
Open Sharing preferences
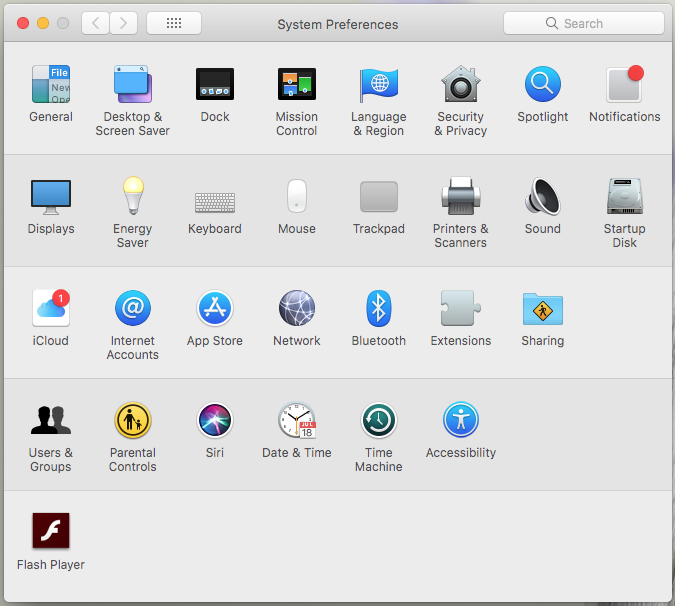(x=542, y=309)
